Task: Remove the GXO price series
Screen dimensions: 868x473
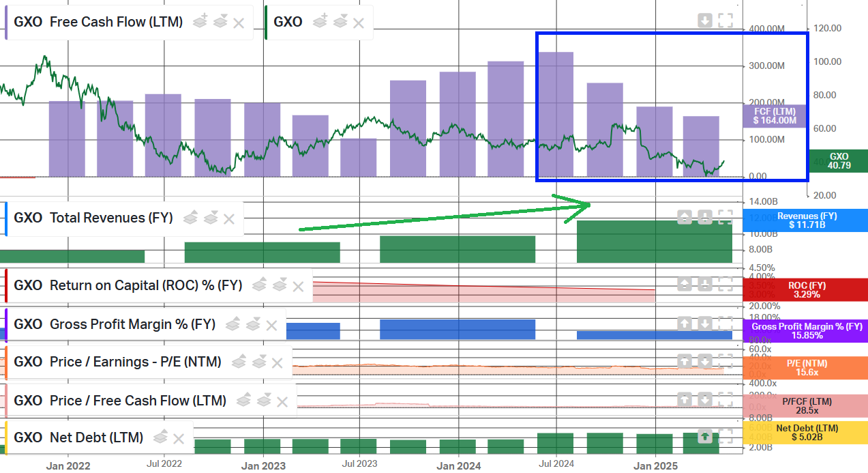Action: click(x=359, y=23)
